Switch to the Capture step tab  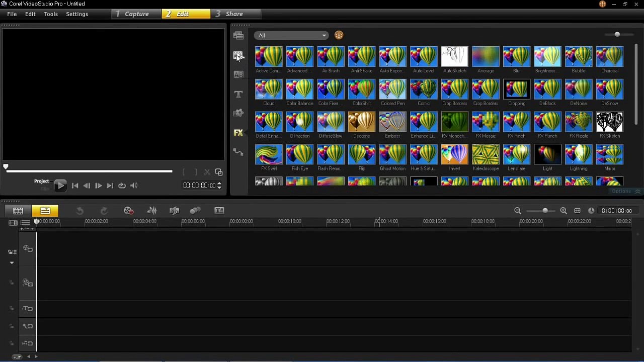[x=136, y=14]
